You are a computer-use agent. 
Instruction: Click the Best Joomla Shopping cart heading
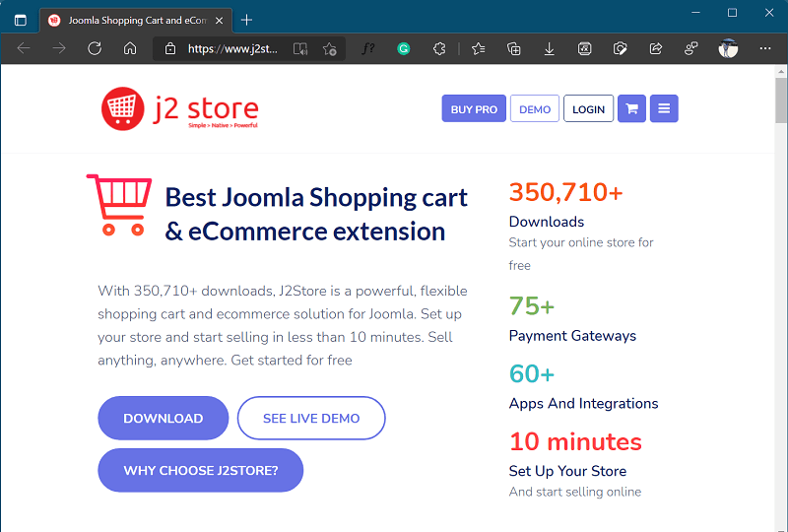(x=316, y=214)
